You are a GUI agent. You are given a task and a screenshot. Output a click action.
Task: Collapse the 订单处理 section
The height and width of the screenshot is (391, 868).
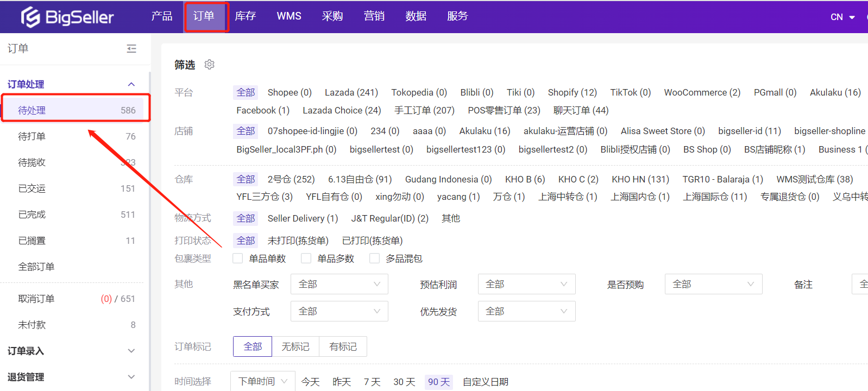131,84
